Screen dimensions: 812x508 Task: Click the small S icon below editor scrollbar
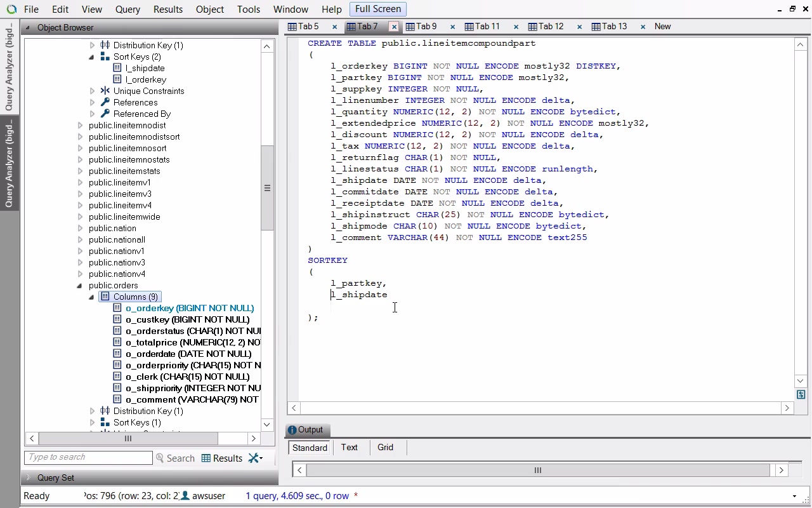801,394
